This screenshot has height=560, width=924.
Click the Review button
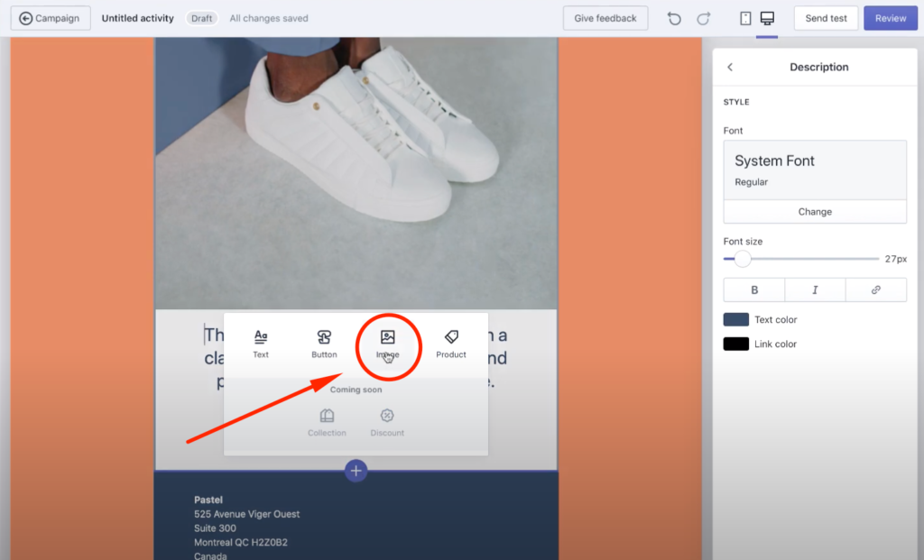coord(891,18)
